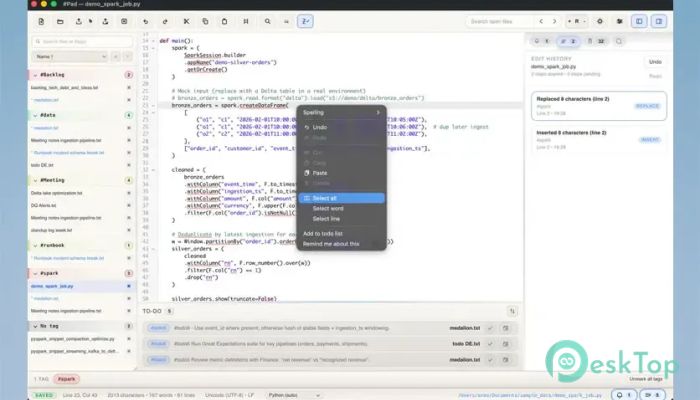Screen dimensions: 700x400
Task: Fold the def main() block arrow
Action: 153,41
